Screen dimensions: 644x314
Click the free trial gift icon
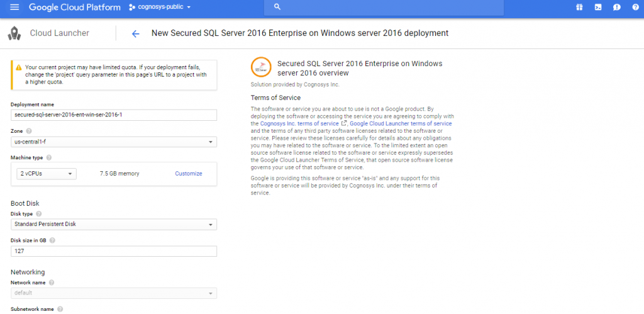pyautogui.click(x=579, y=7)
